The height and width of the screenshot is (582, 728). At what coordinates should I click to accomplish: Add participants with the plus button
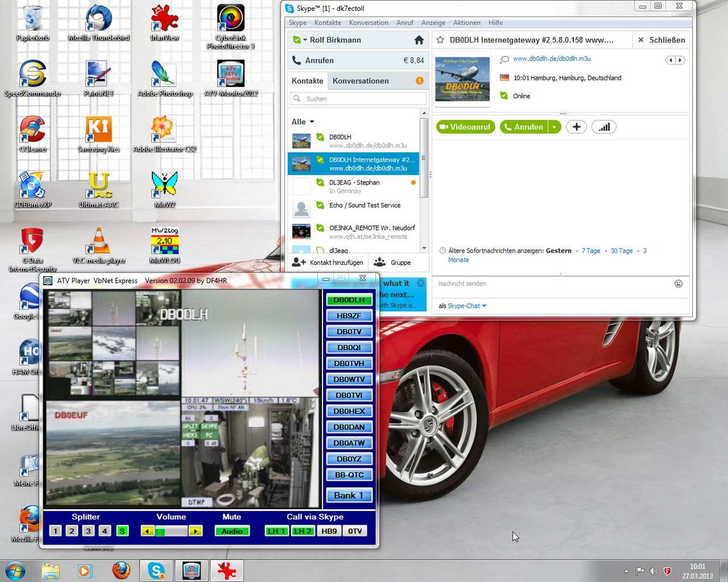[x=576, y=127]
